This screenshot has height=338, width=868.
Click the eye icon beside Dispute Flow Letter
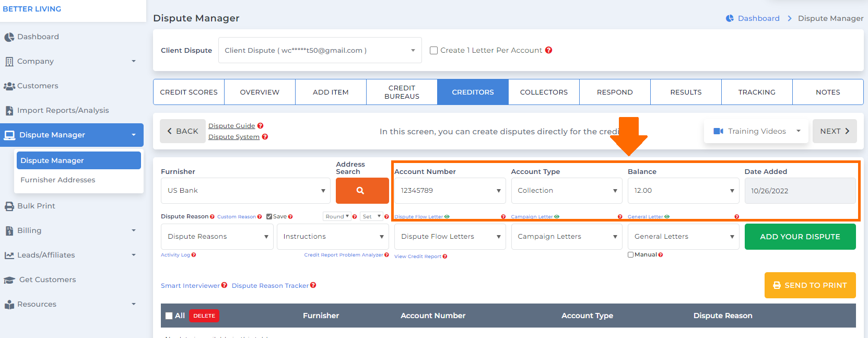tap(447, 217)
